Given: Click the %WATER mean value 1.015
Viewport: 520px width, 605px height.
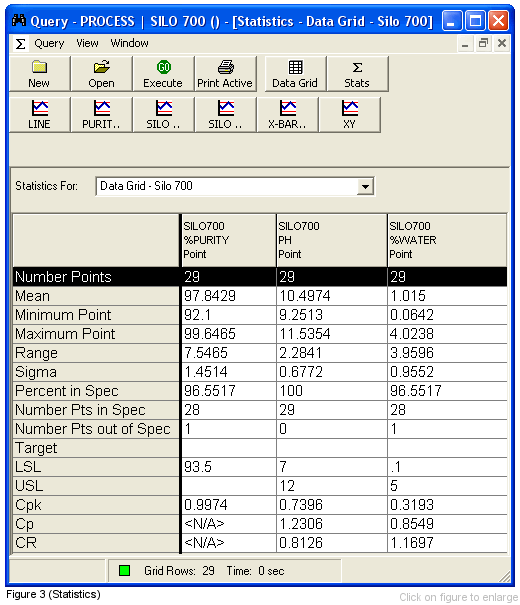Looking at the screenshot, I should pyautogui.click(x=447, y=296).
